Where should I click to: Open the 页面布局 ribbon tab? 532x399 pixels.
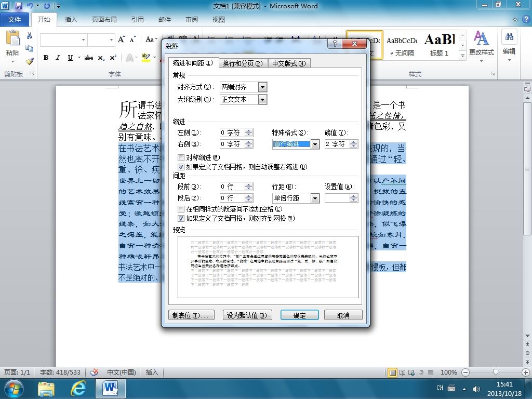pos(104,20)
